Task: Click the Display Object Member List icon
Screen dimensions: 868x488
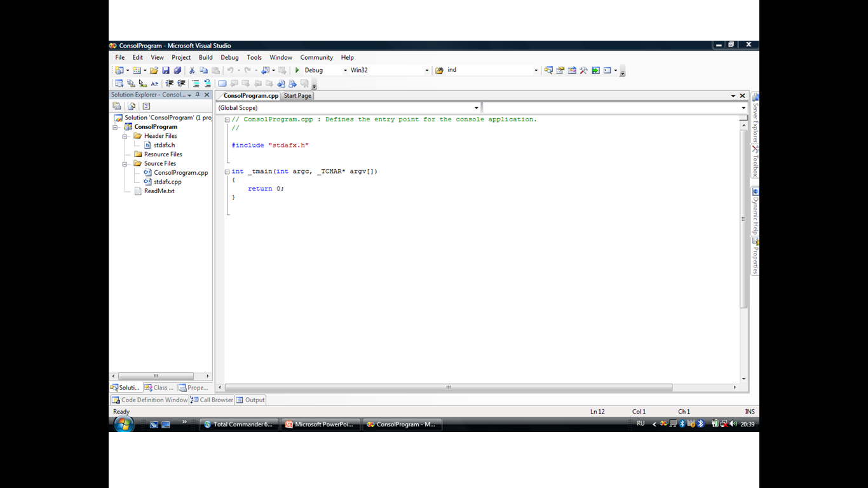Action: tap(118, 83)
